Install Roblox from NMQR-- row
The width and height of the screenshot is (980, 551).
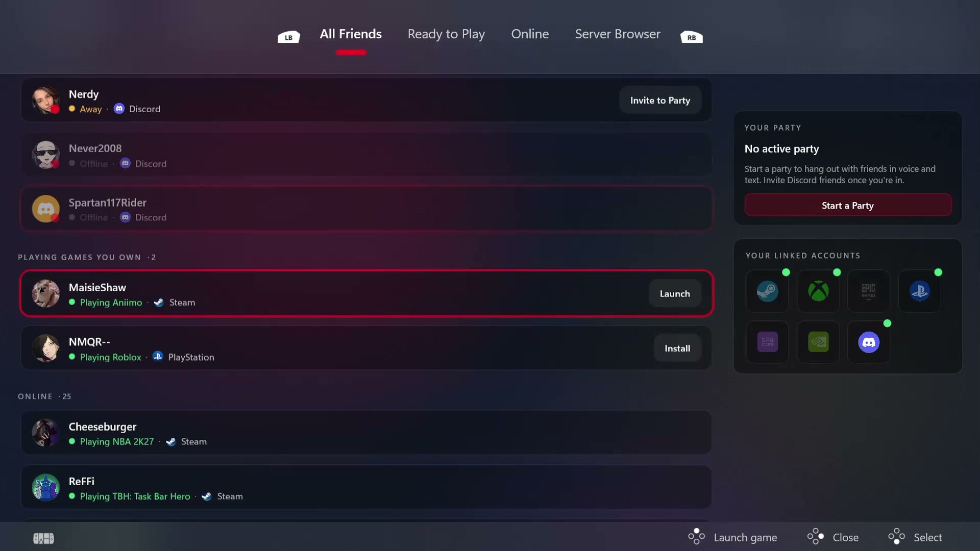click(x=677, y=348)
